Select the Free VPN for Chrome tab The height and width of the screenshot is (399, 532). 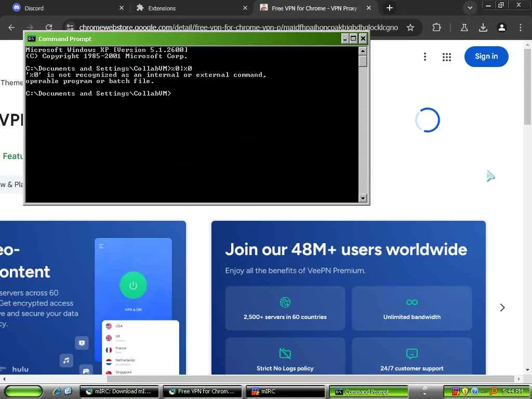pyautogui.click(x=314, y=8)
